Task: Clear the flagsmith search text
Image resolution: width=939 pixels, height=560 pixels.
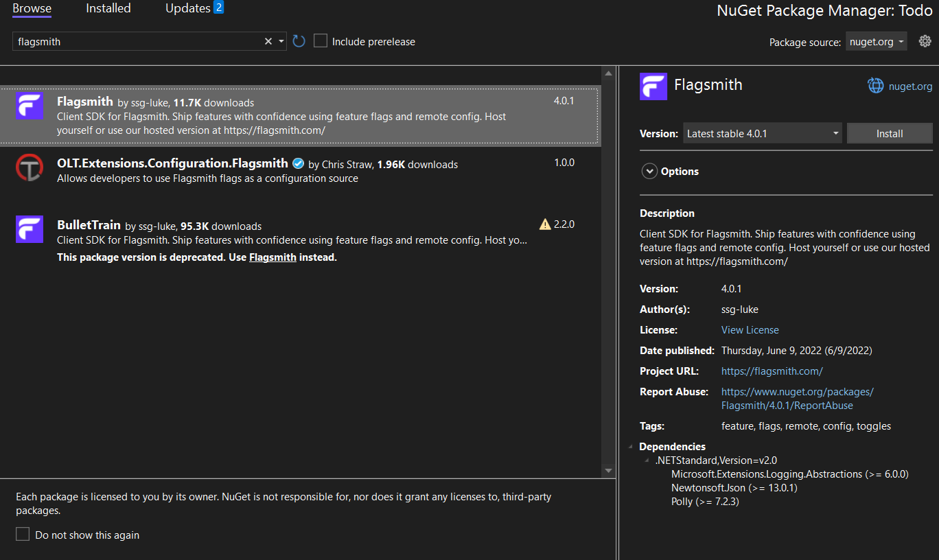Action: pyautogui.click(x=268, y=41)
